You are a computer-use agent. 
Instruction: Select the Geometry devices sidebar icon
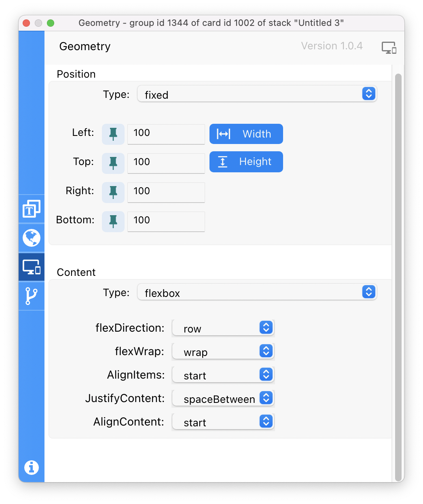click(x=32, y=267)
